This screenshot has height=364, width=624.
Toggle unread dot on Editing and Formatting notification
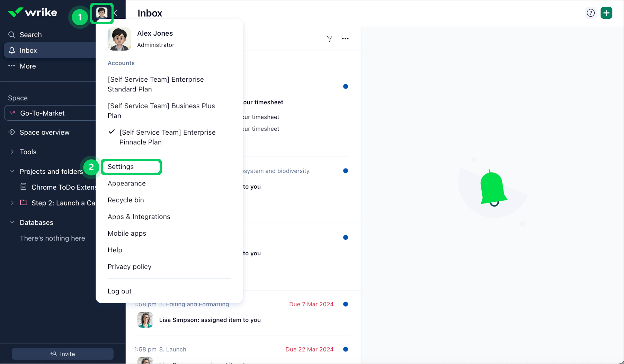pos(345,304)
